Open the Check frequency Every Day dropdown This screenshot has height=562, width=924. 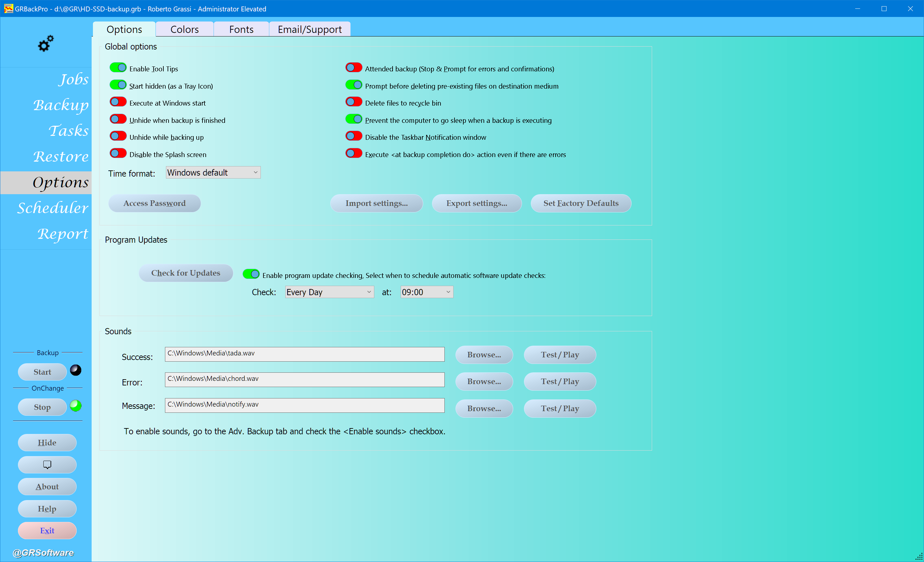click(x=329, y=292)
